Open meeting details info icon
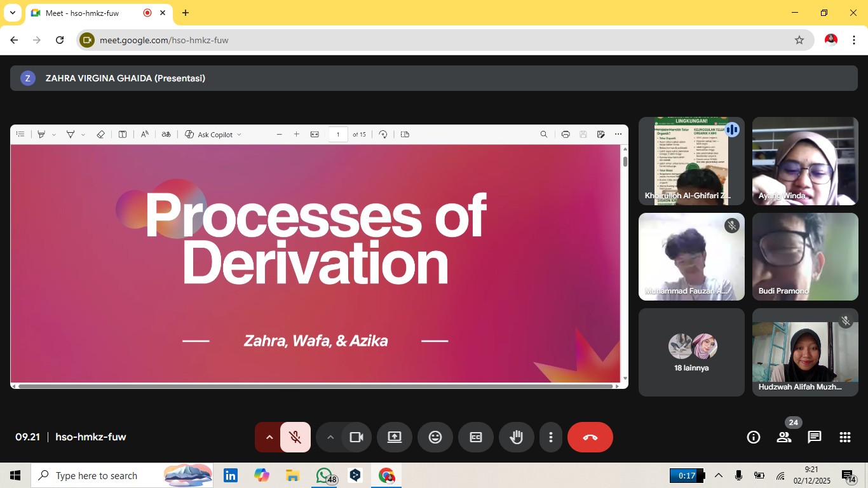The height and width of the screenshot is (488, 868). pos(753,437)
